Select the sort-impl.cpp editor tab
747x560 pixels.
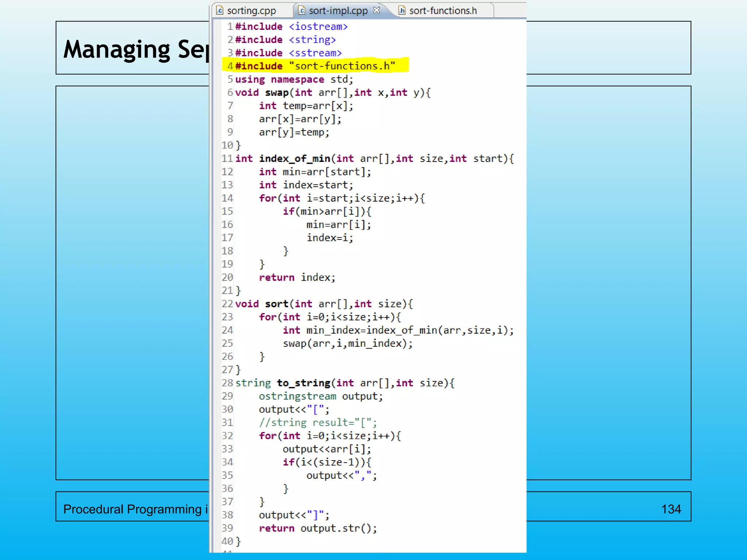[x=338, y=11]
